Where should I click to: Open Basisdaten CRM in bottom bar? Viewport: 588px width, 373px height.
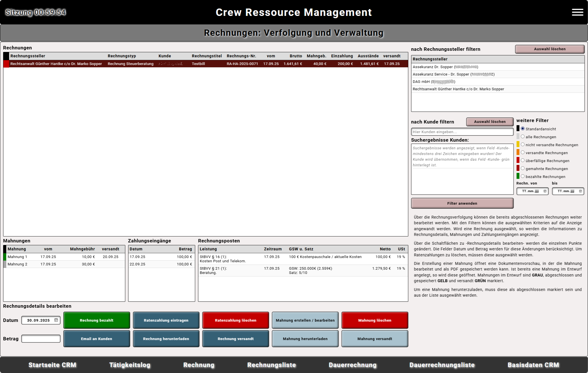tap(533, 365)
